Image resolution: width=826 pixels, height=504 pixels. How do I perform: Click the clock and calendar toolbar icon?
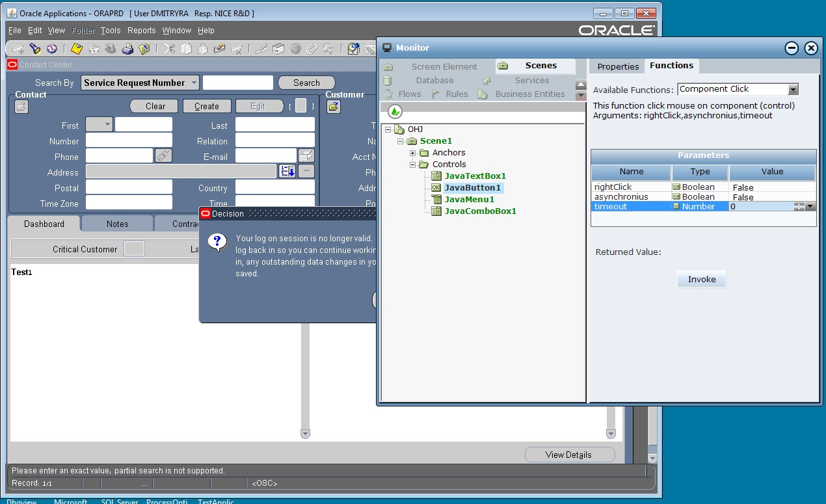353,49
